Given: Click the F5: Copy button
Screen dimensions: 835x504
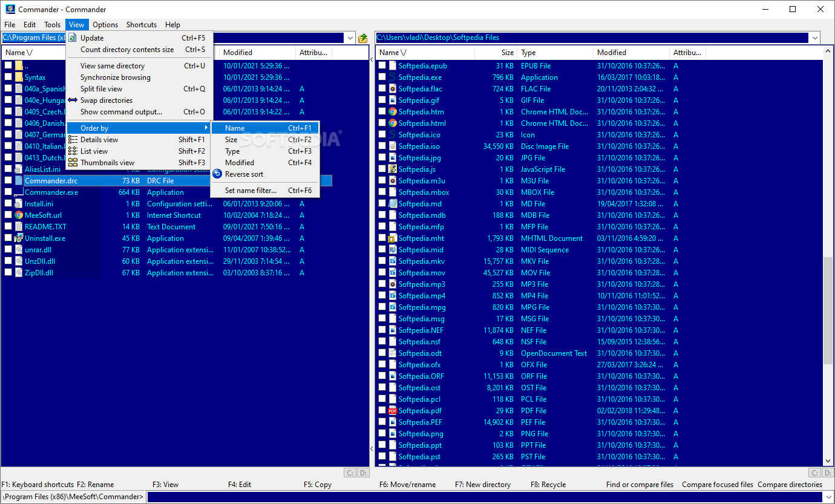Looking at the screenshot, I should point(318,485).
